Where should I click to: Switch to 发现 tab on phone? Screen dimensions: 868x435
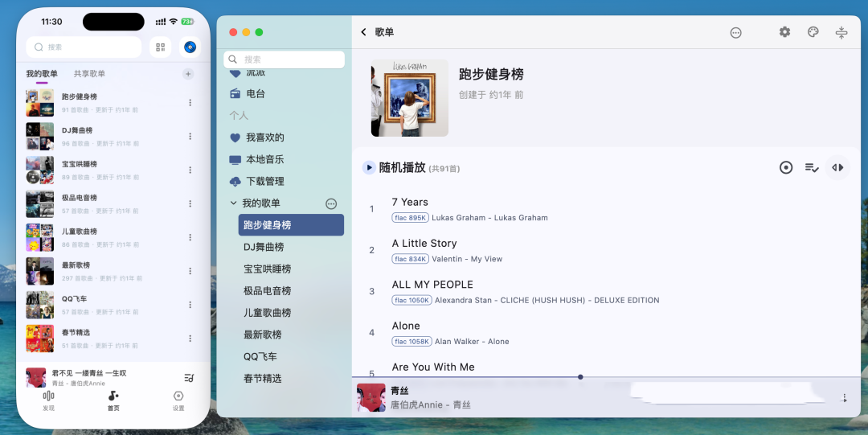[x=49, y=400]
